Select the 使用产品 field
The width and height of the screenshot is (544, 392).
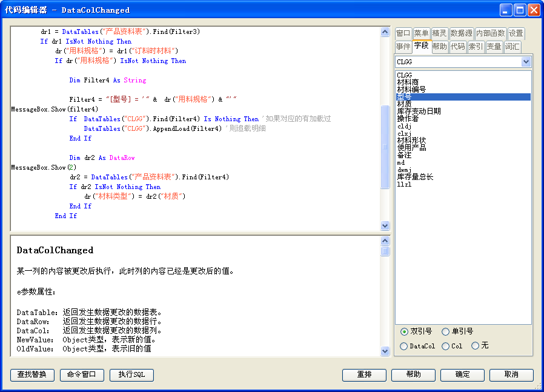coord(463,148)
